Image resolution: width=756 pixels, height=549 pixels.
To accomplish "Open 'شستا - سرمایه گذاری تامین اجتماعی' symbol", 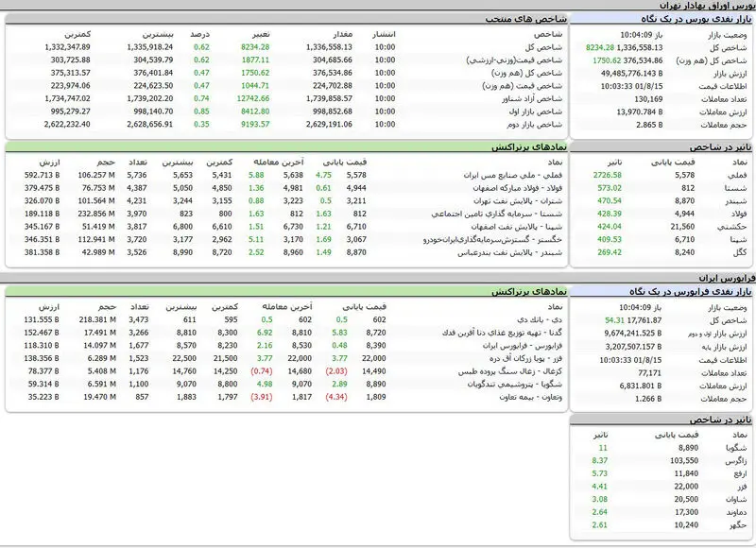I will (x=497, y=214).
